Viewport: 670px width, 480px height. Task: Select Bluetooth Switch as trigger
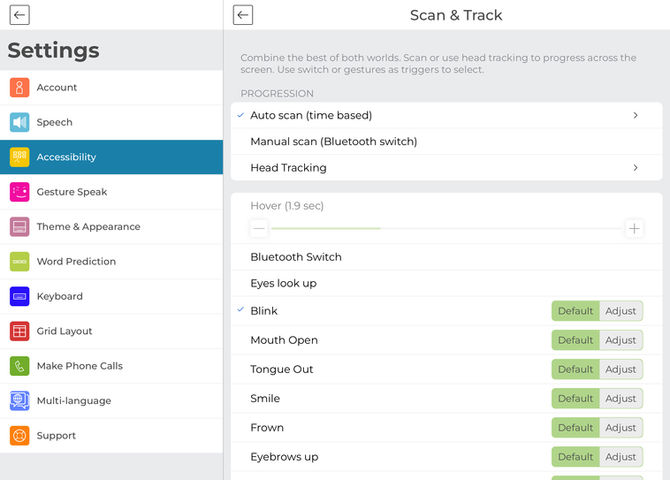point(447,257)
